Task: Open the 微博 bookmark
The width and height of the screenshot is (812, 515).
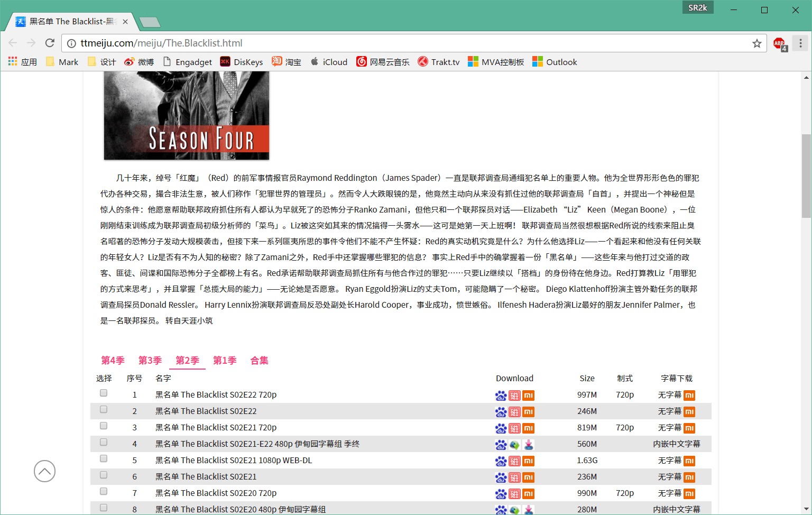Action: tap(139, 62)
